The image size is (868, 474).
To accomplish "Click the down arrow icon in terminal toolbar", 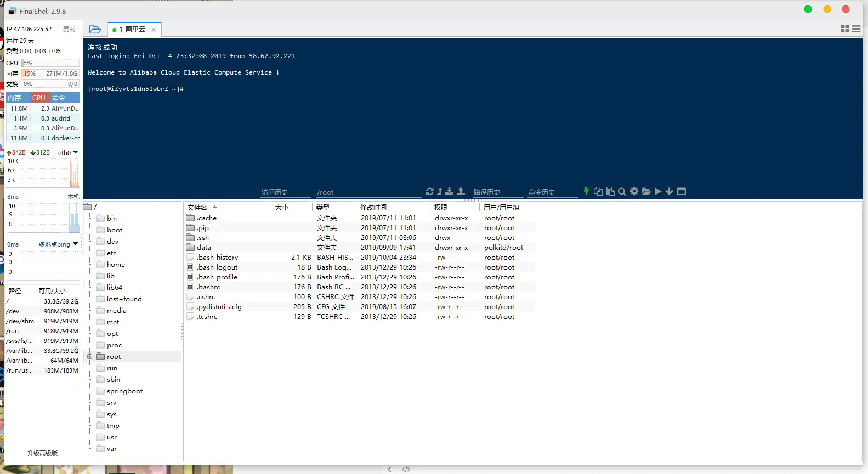I will pos(669,191).
